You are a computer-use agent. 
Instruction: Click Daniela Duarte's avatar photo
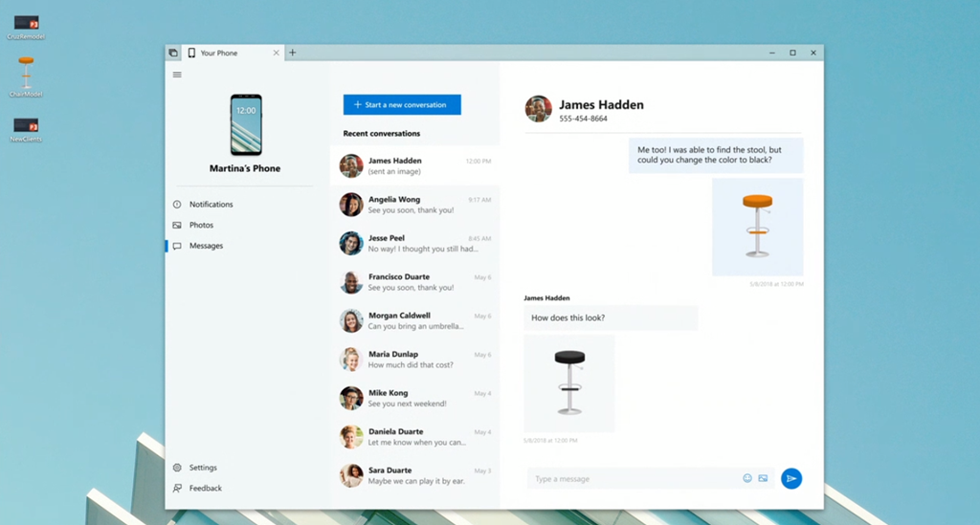(x=351, y=437)
